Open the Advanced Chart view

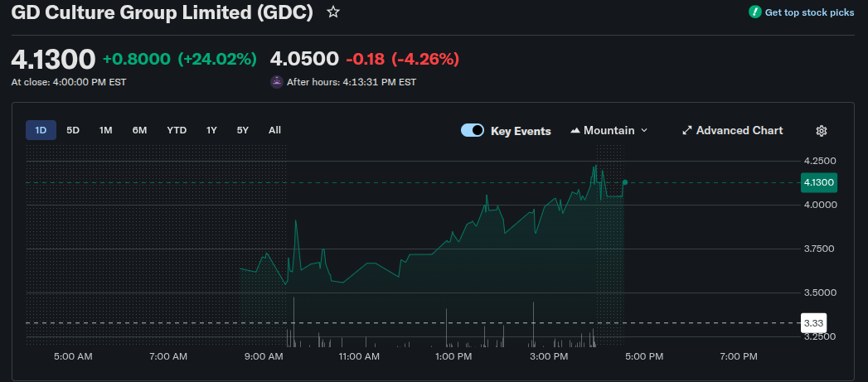tap(739, 131)
